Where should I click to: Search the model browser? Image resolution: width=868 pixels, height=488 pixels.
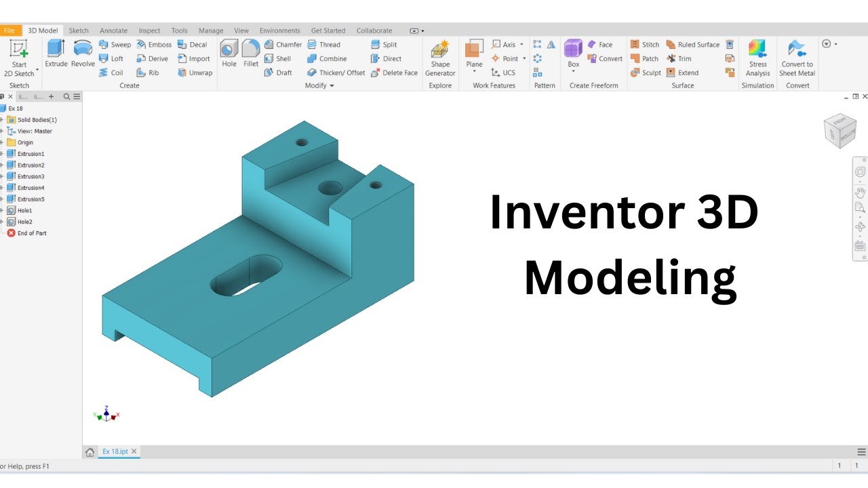pyautogui.click(x=66, y=97)
